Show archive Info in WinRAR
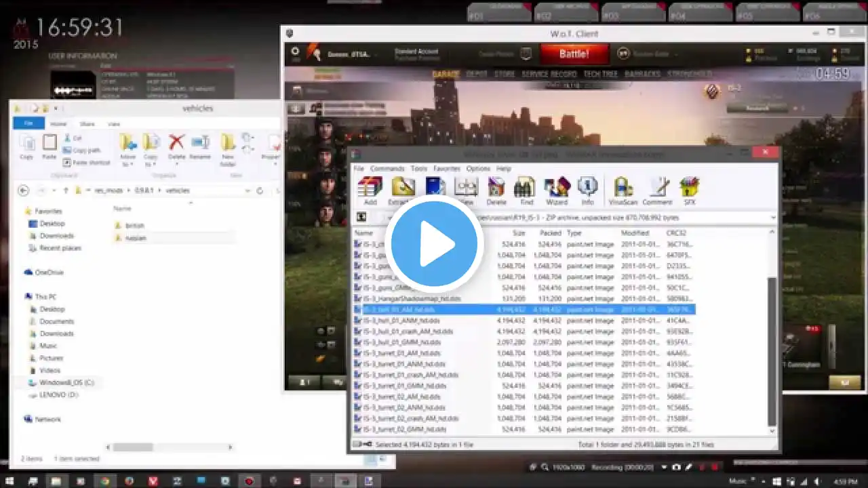 [587, 190]
